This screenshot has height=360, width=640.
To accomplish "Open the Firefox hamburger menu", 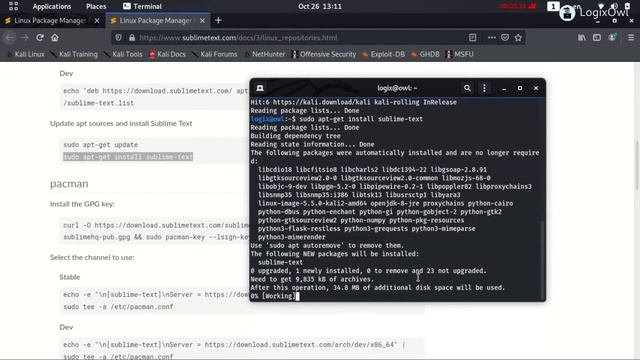I will [x=631, y=38].
